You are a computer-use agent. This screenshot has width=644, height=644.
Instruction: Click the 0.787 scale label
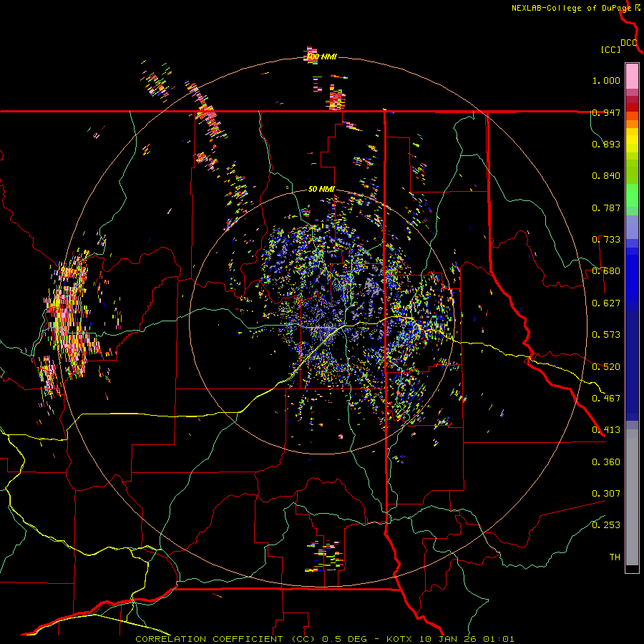(x=606, y=208)
